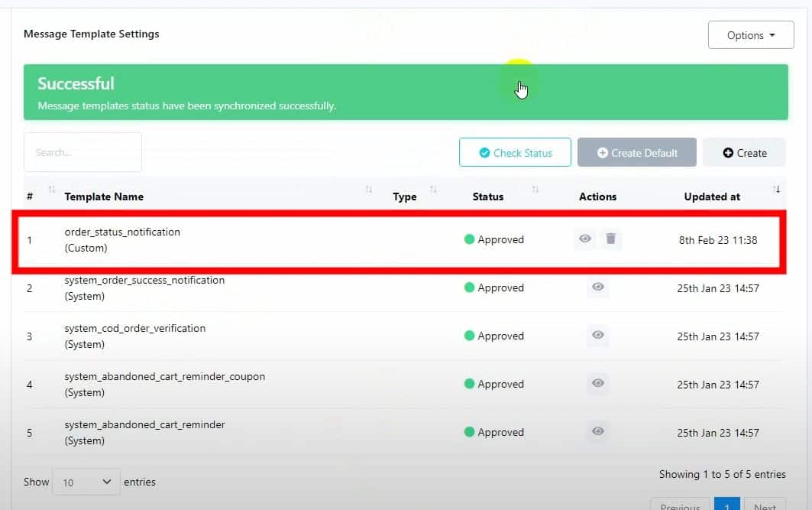This screenshot has width=812, height=510.
Task: Sort by the # number column
Action: pos(52,190)
